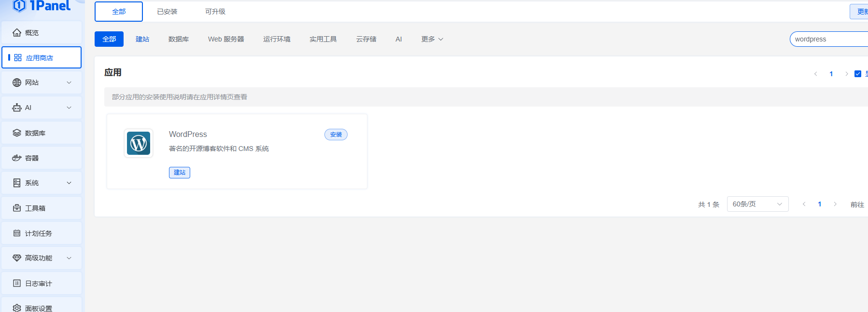Click the log icon beside 日志审计
The image size is (868, 312).
(x=17, y=283)
